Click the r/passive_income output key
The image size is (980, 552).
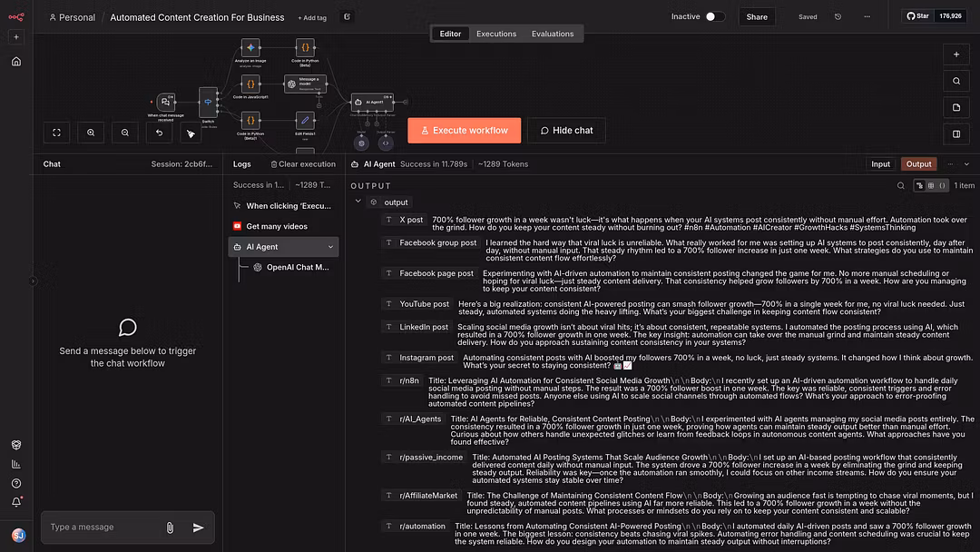click(x=431, y=458)
